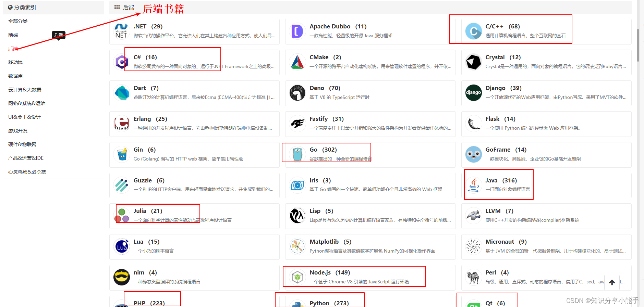Open the LLVM dragon icon

[473, 216]
